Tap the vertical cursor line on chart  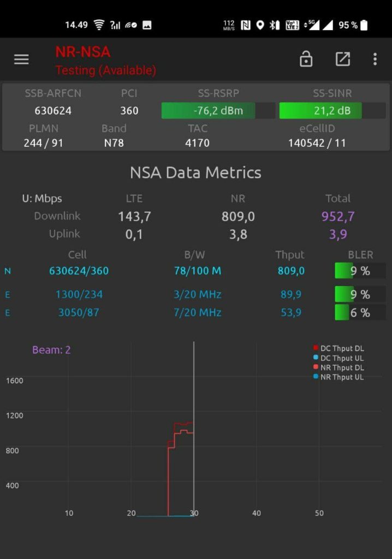[194, 382]
